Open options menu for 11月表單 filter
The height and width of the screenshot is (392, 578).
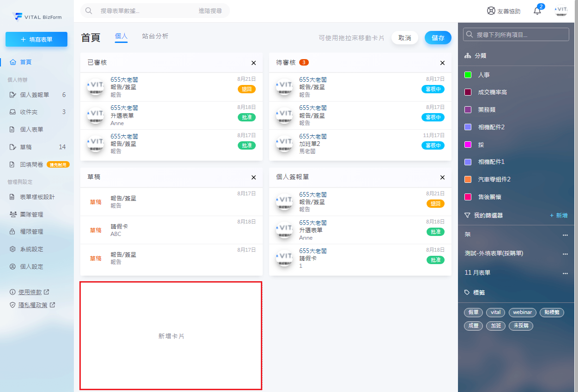point(565,273)
